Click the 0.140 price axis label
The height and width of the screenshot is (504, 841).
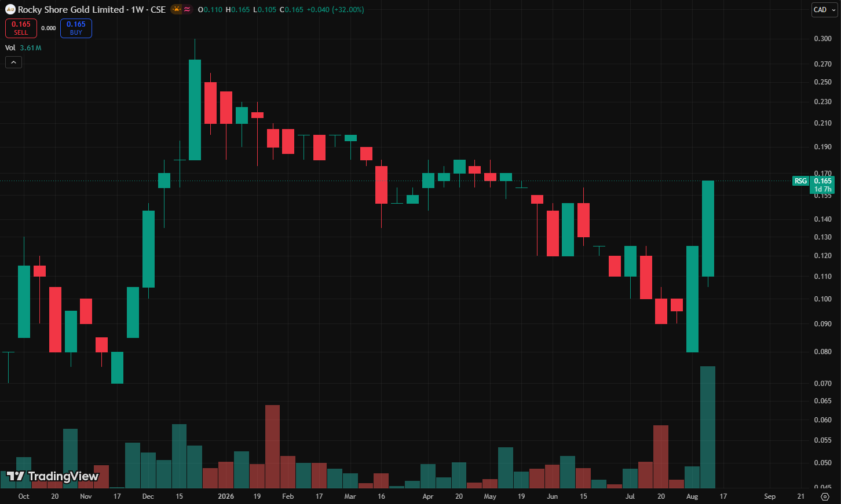[822, 219]
